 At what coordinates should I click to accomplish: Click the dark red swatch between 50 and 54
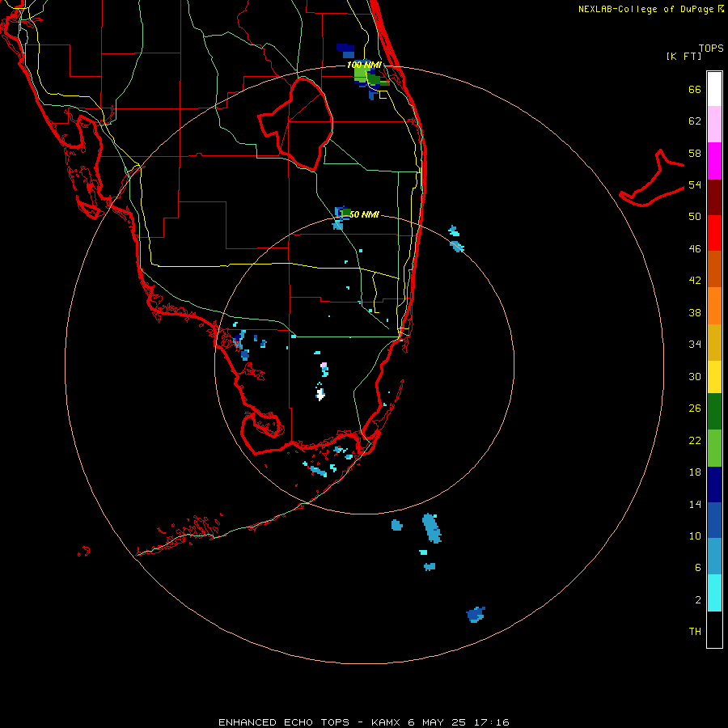714,197
